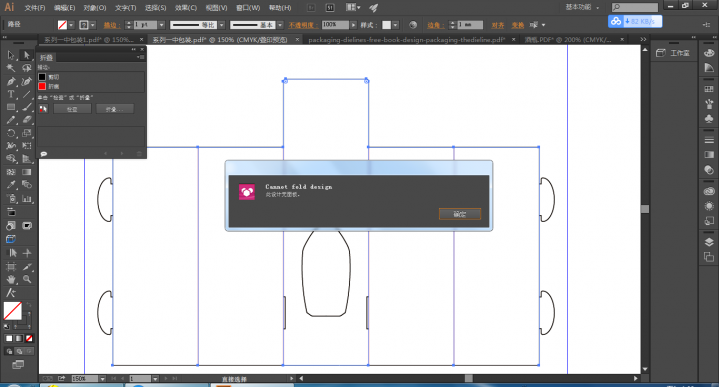Select the Pen tool

point(11,82)
